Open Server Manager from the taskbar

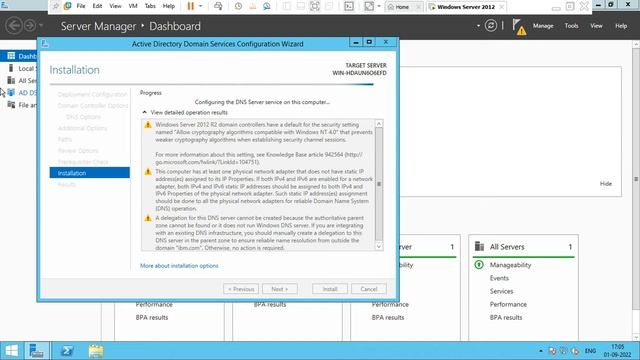pos(37,351)
